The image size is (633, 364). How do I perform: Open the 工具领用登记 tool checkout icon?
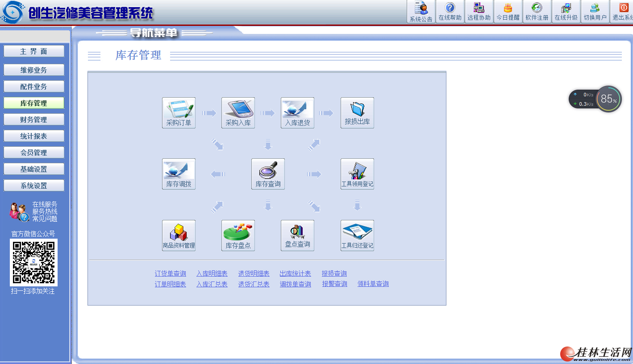point(357,174)
